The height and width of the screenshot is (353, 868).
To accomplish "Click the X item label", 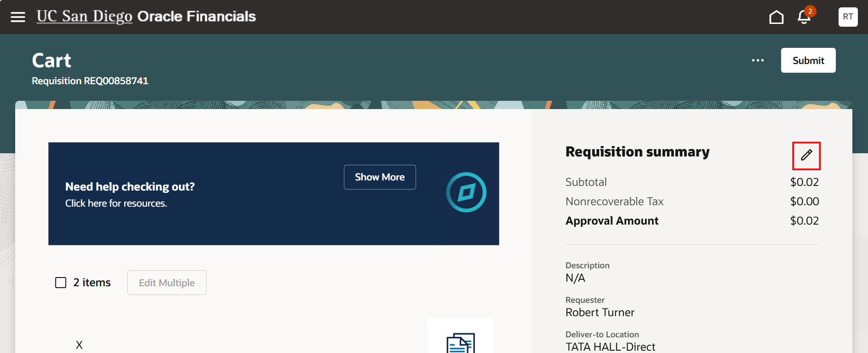I will [x=79, y=345].
